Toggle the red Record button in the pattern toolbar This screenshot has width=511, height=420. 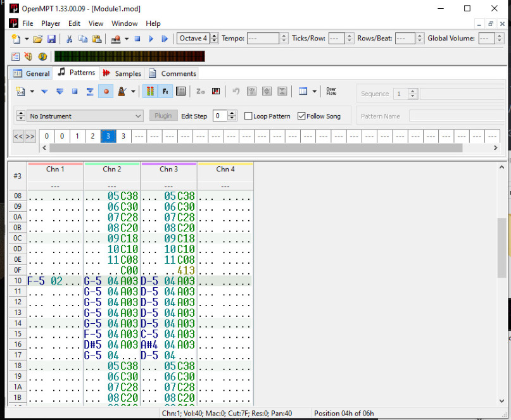(106, 92)
